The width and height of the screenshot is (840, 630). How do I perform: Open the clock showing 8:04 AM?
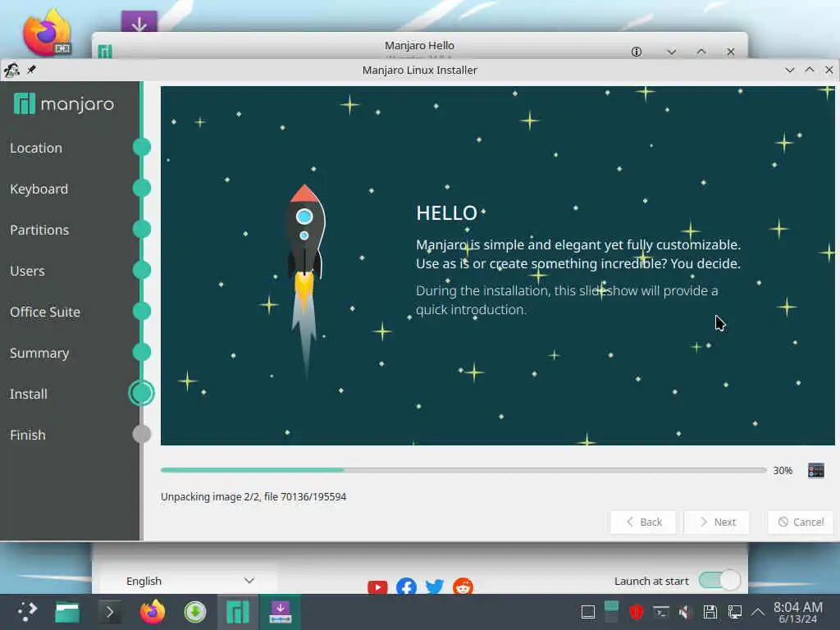point(797,612)
